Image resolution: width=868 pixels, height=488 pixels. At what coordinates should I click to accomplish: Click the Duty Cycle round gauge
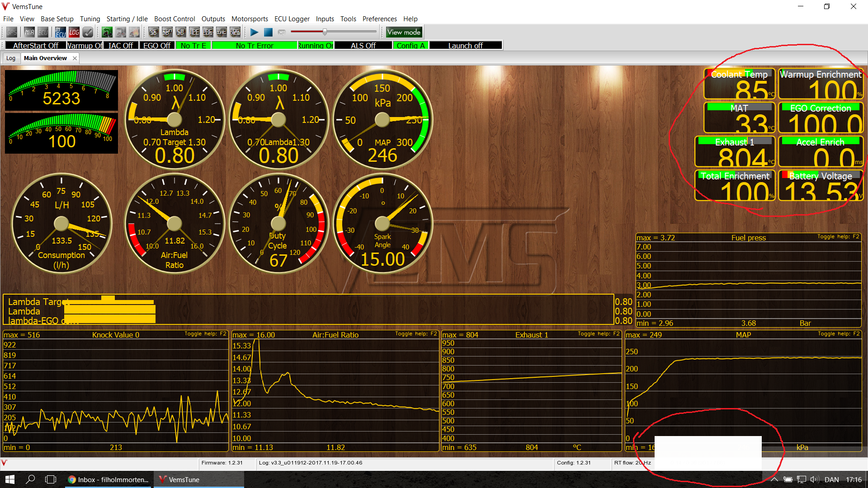pyautogui.click(x=278, y=223)
